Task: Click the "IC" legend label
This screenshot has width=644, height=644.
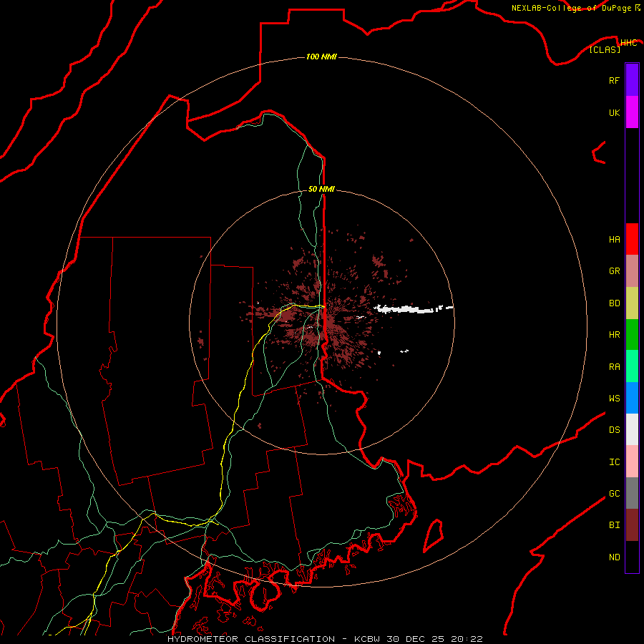Action: coord(614,462)
